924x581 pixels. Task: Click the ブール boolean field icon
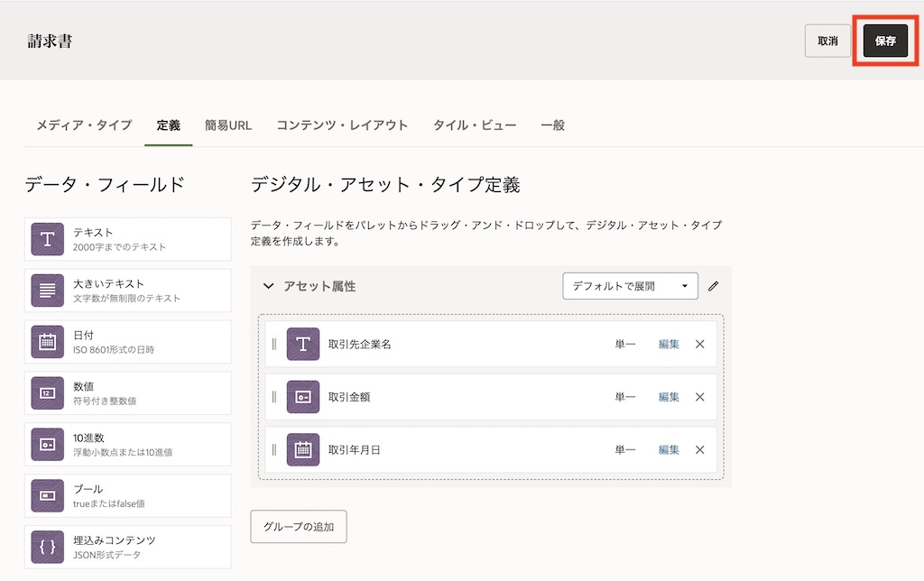click(x=47, y=495)
